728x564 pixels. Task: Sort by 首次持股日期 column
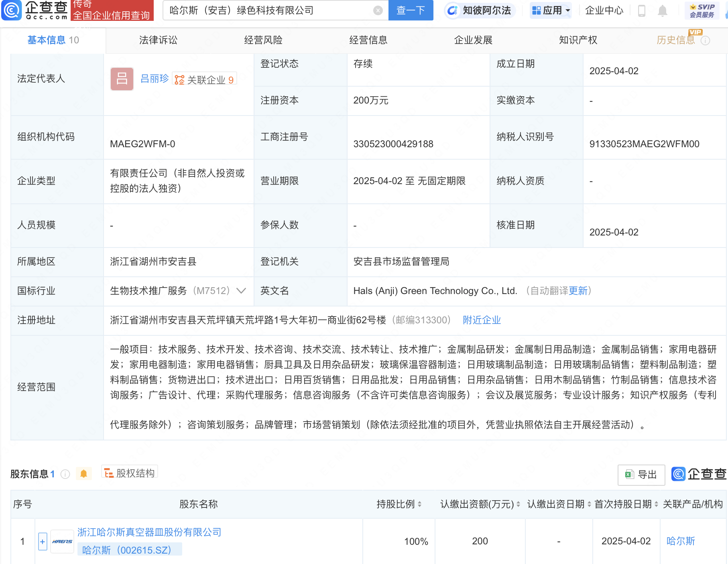tap(656, 504)
